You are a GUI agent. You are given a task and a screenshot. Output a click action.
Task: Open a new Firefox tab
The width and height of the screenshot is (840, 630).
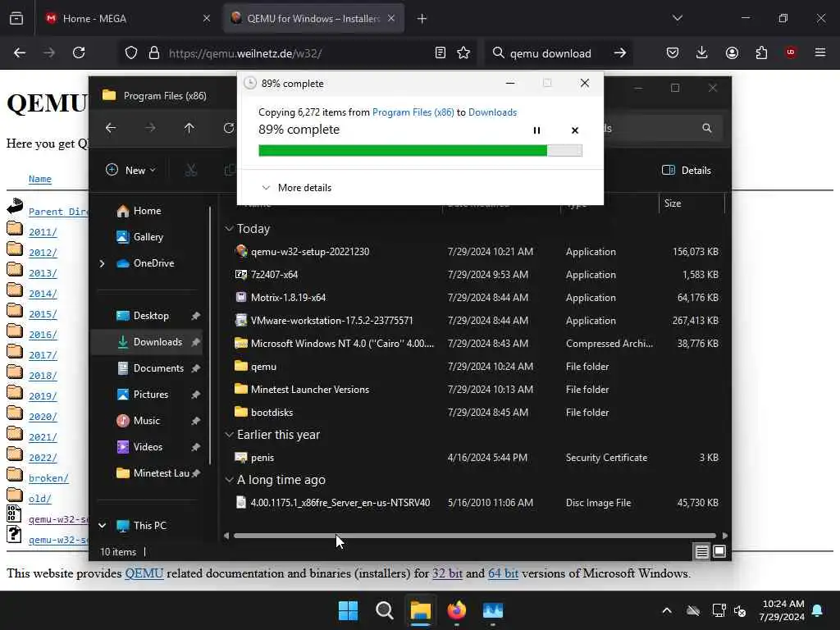422,19
